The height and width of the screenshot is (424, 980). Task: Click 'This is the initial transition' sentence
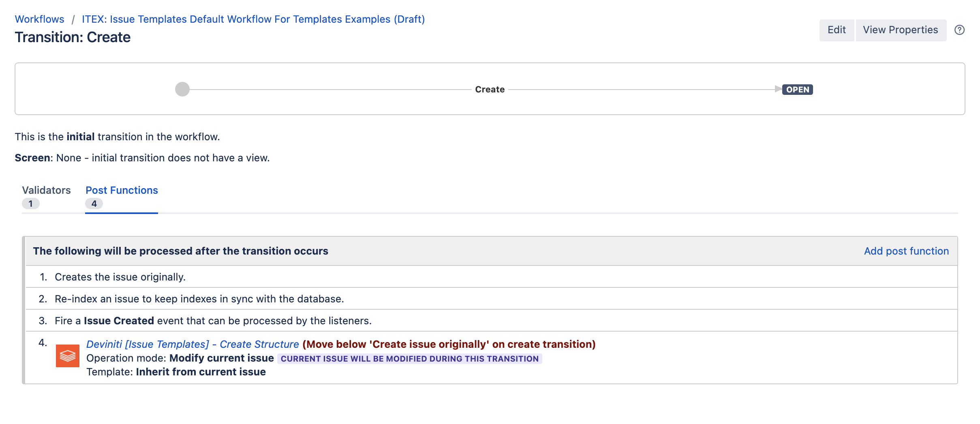point(117,137)
